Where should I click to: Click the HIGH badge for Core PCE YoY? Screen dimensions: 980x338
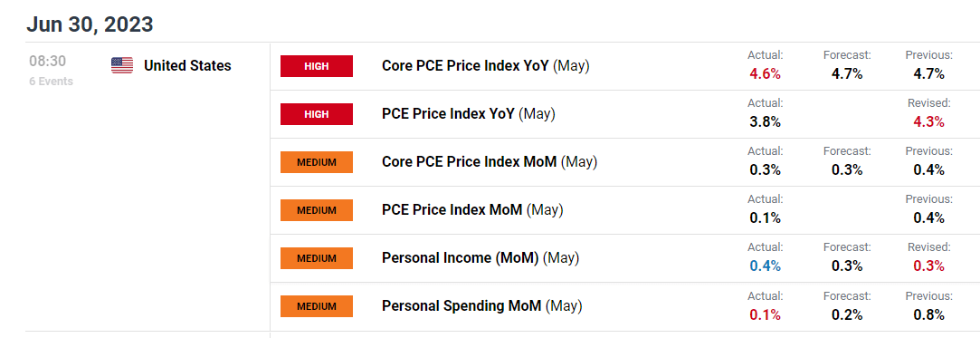point(317,66)
